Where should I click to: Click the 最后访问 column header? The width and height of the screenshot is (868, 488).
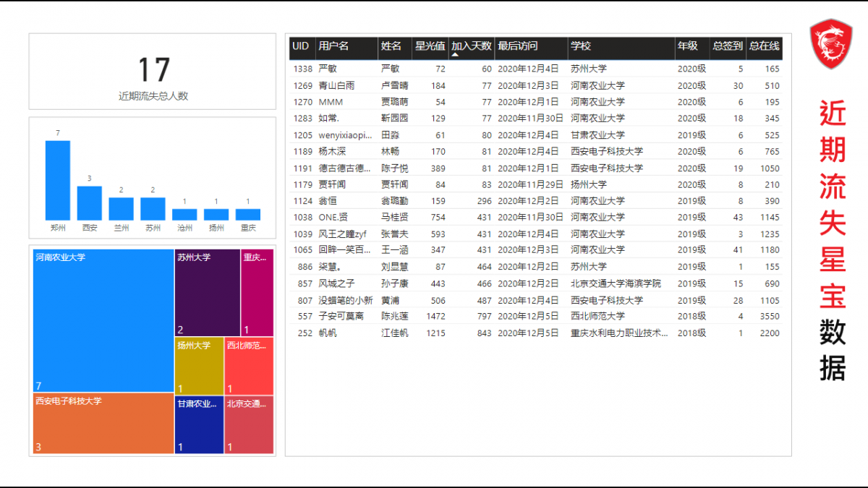pos(518,46)
